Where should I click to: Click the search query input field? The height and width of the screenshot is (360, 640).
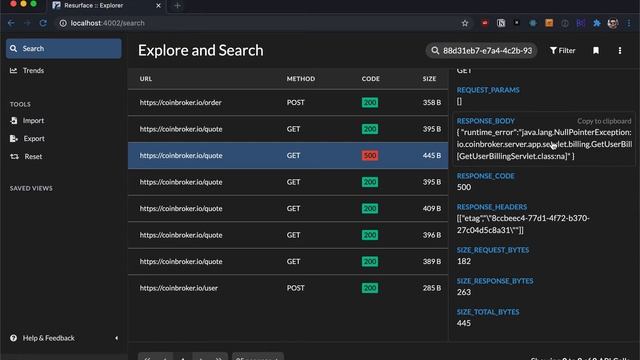point(488,51)
